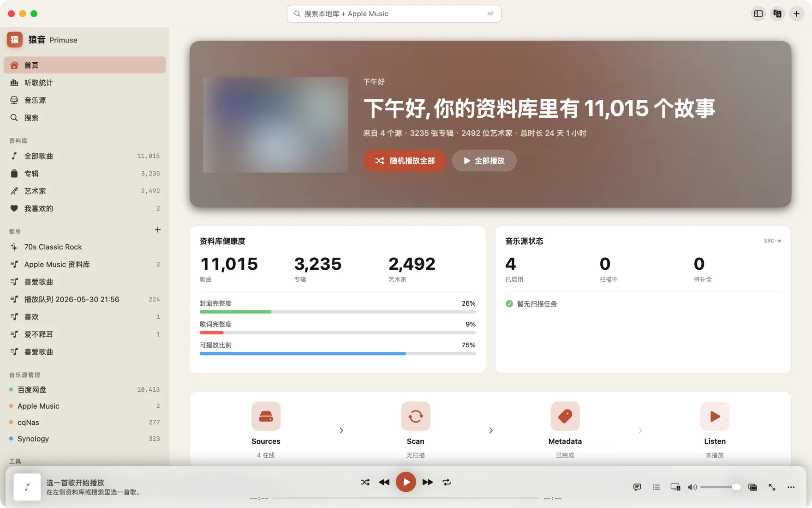Mute with the speaker icon
812x508 pixels.
click(692, 487)
